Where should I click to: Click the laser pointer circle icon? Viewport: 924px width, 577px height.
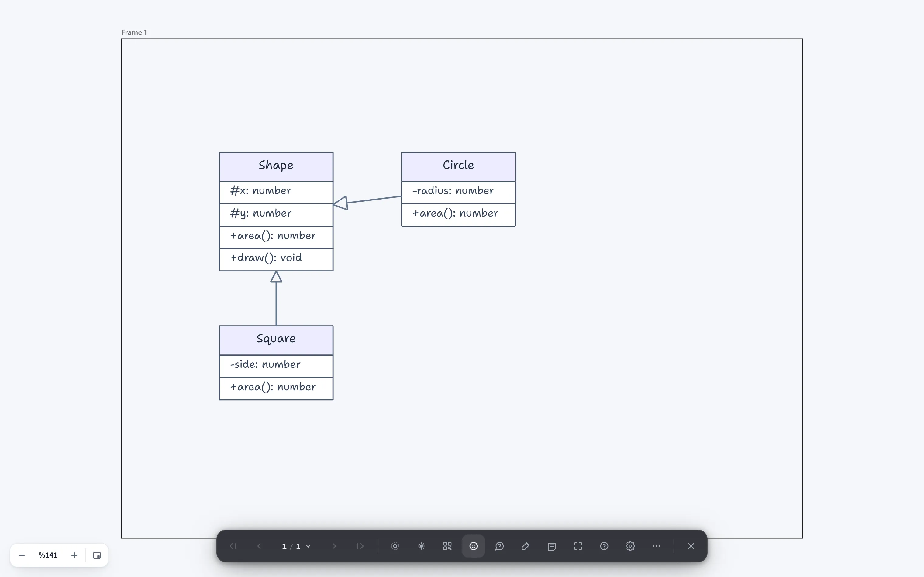pos(395,546)
